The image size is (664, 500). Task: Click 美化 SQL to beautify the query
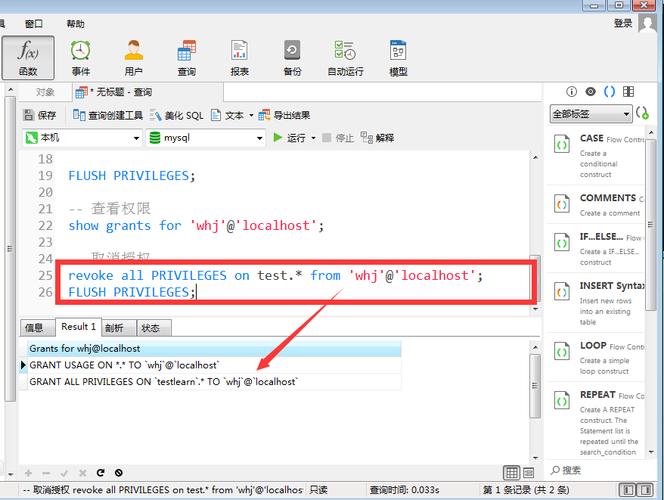click(x=177, y=115)
